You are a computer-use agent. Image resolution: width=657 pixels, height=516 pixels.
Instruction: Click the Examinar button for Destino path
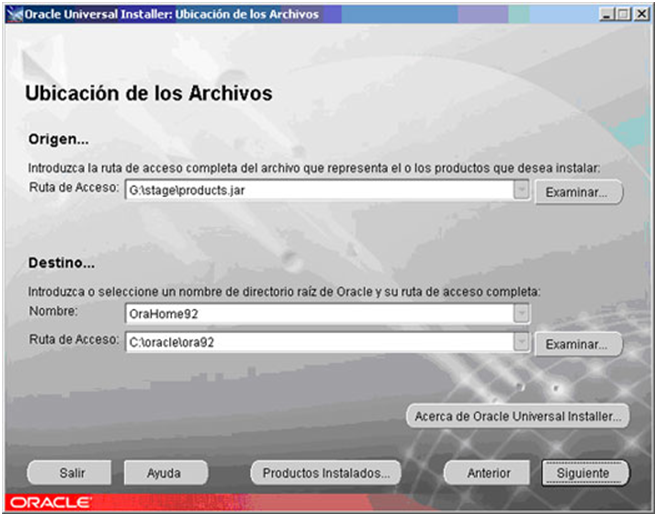[x=579, y=344]
